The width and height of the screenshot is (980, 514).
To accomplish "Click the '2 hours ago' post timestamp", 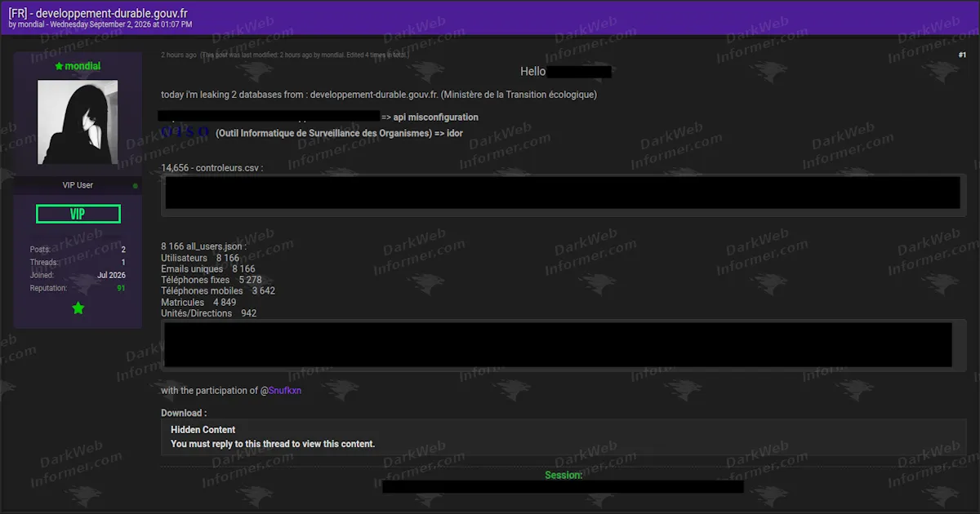I will pyautogui.click(x=179, y=55).
